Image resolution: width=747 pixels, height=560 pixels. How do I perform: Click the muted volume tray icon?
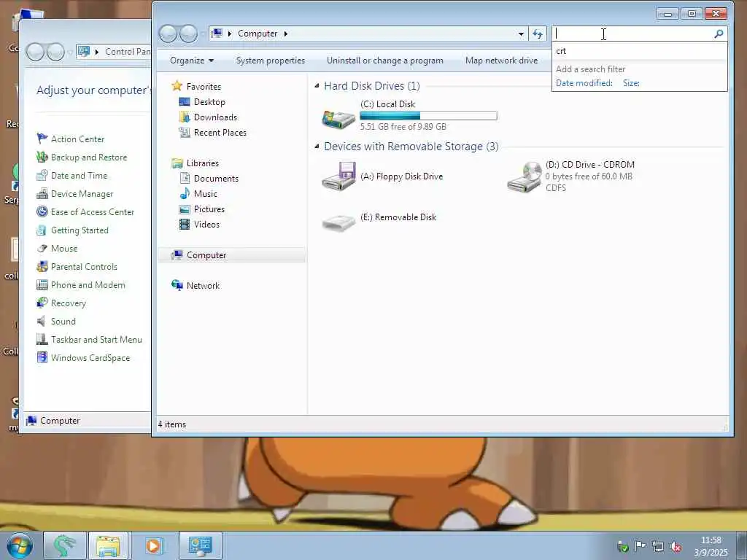pyautogui.click(x=675, y=547)
